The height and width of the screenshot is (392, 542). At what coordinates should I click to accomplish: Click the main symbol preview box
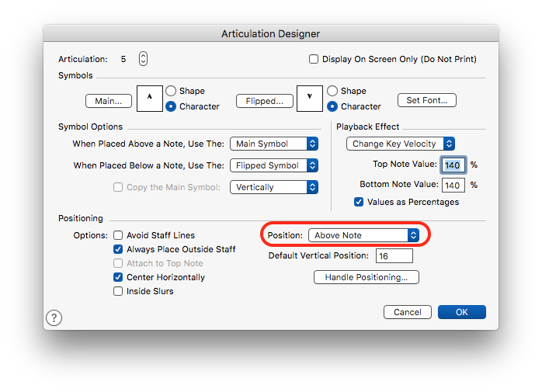click(x=150, y=99)
